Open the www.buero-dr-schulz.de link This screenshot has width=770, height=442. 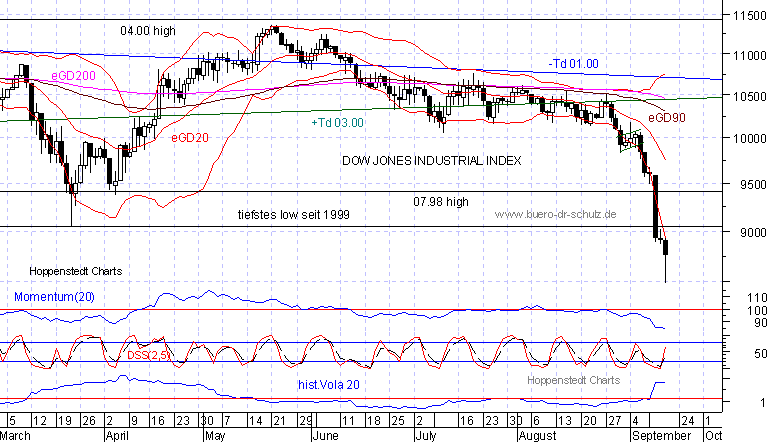pos(555,214)
